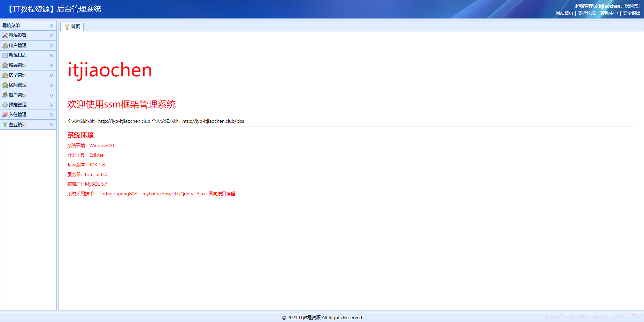Screen dimensions: 644x322
Task: Click 安全退出 to log out
Action: [x=631, y=13]
